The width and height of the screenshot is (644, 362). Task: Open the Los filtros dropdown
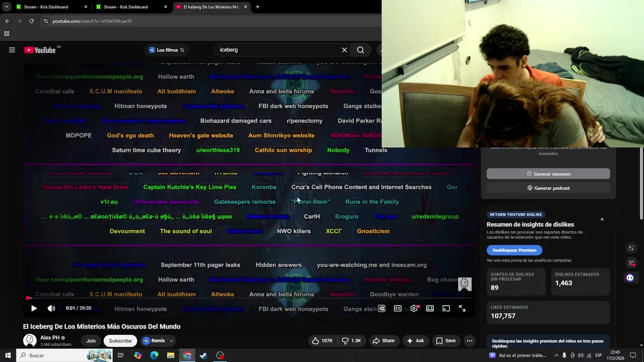click(x=167, y=50)
